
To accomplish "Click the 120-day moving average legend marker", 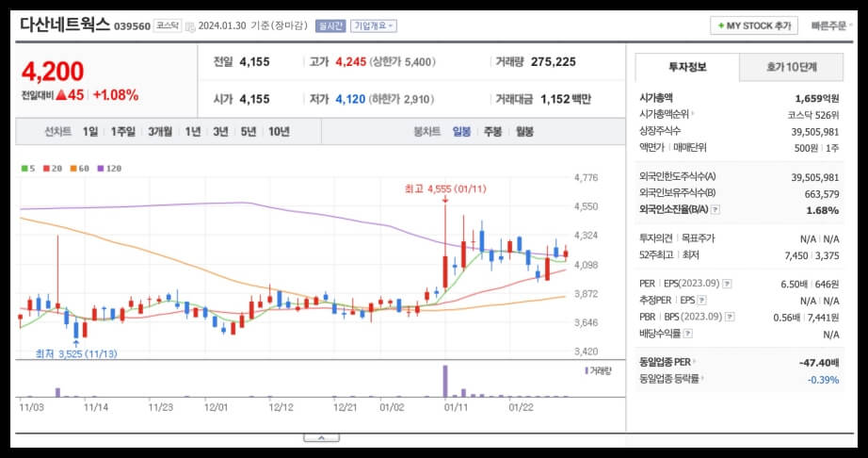I will click(100, 169).
